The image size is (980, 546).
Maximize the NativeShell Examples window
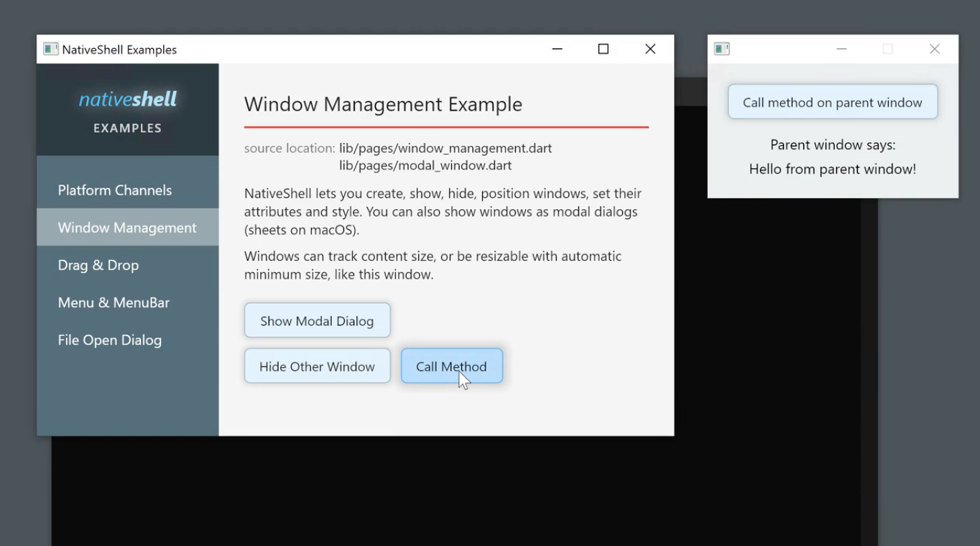point(604,49)
